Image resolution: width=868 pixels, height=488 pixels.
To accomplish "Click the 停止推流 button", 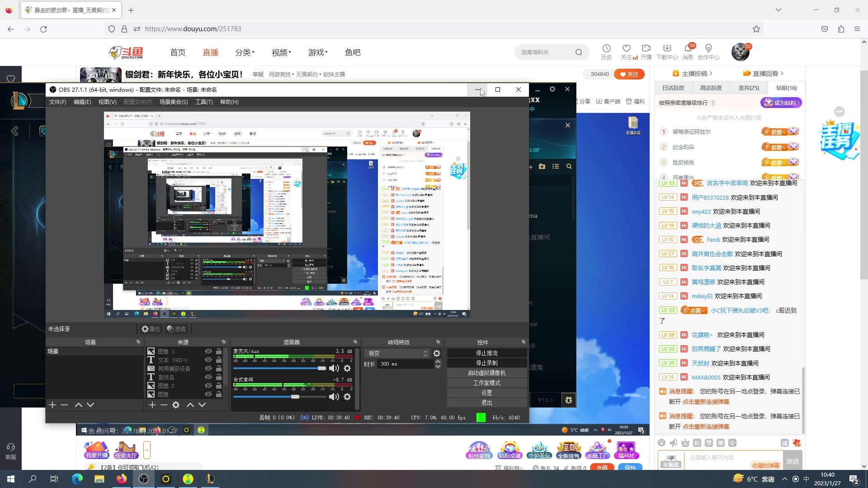I will pyautogui.click(x=486, y=353).
